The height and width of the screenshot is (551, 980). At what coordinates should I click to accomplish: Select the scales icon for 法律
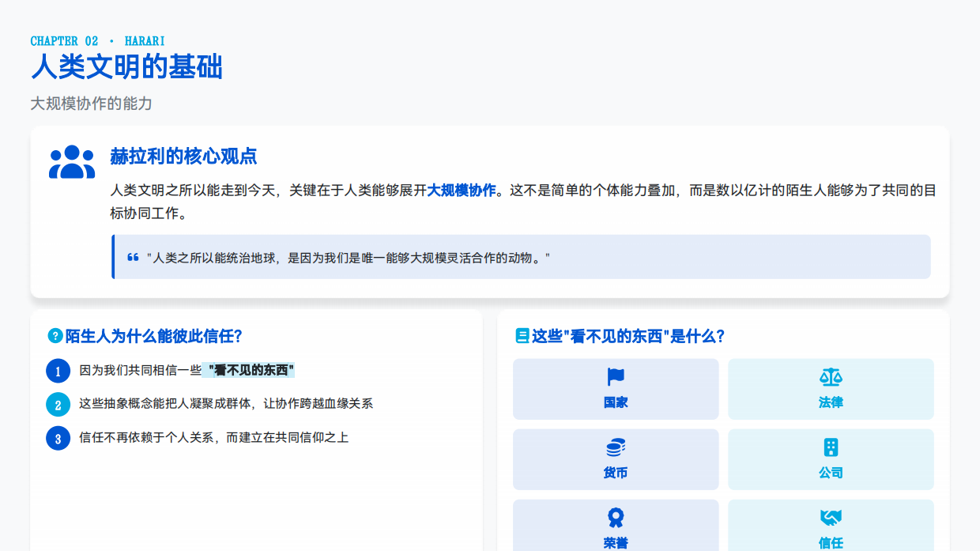[831, 376]
